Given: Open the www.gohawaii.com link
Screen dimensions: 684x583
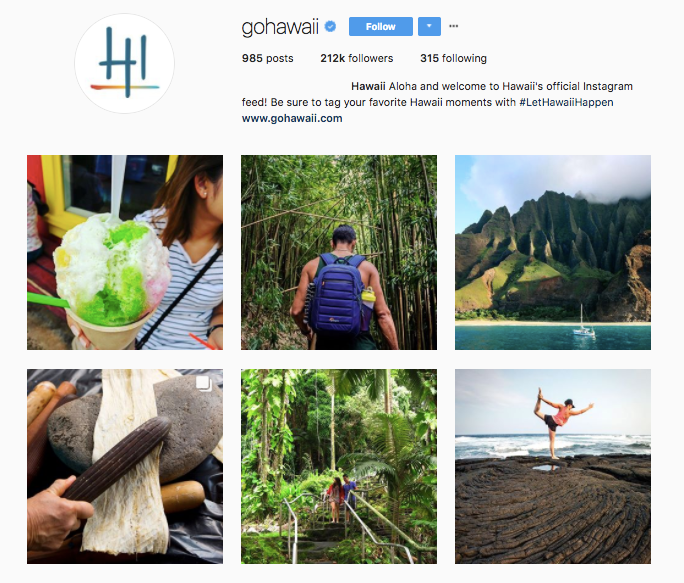Looking at the screenshot, I should click(292, 118).
